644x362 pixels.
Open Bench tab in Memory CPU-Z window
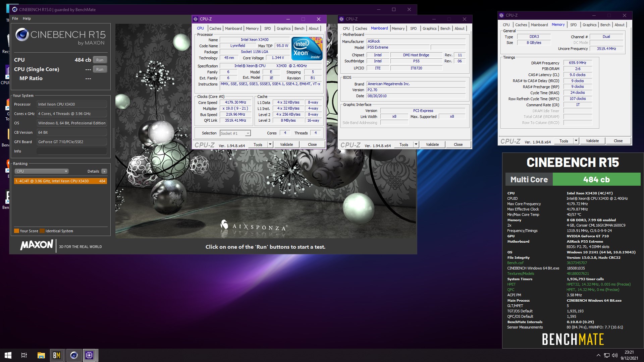click(x=605, y=25)
